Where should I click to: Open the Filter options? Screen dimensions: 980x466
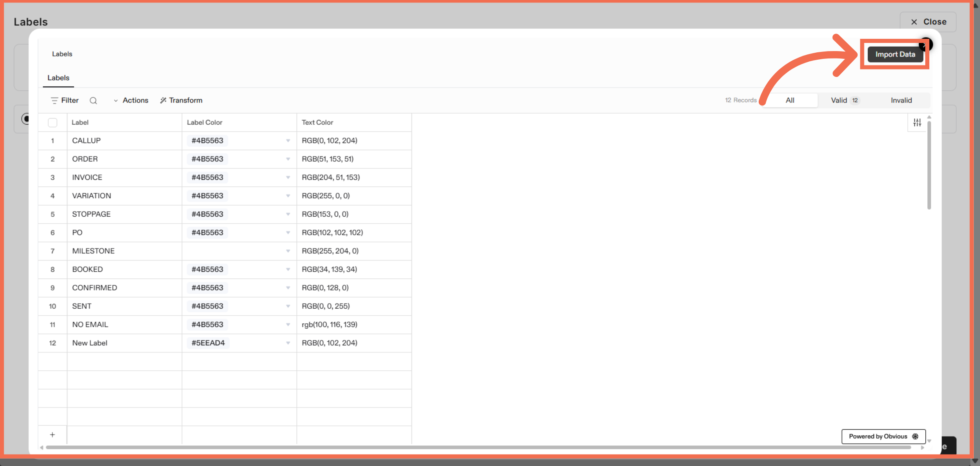64,100
